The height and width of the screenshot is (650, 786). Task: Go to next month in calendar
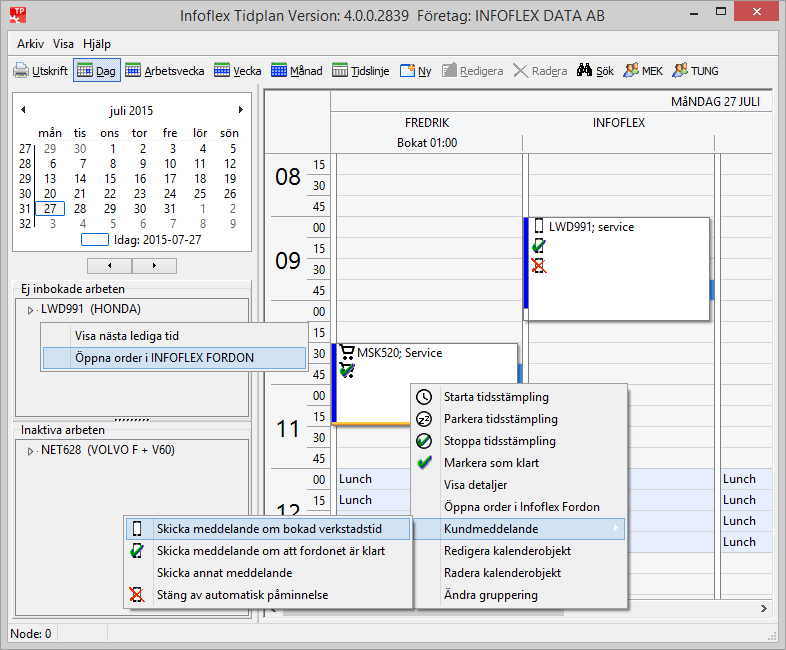[x=241, y=110]
